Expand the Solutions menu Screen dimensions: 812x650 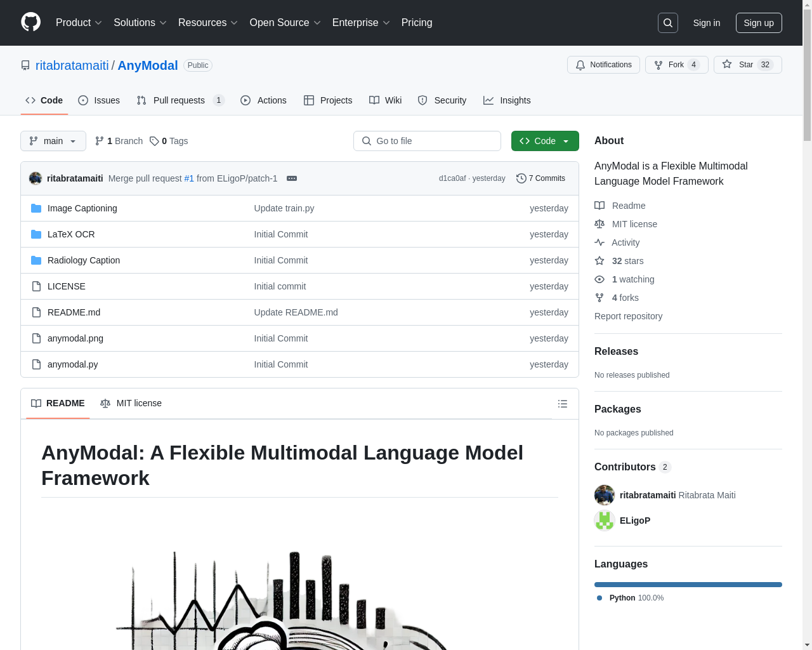(x=140, y=23)
